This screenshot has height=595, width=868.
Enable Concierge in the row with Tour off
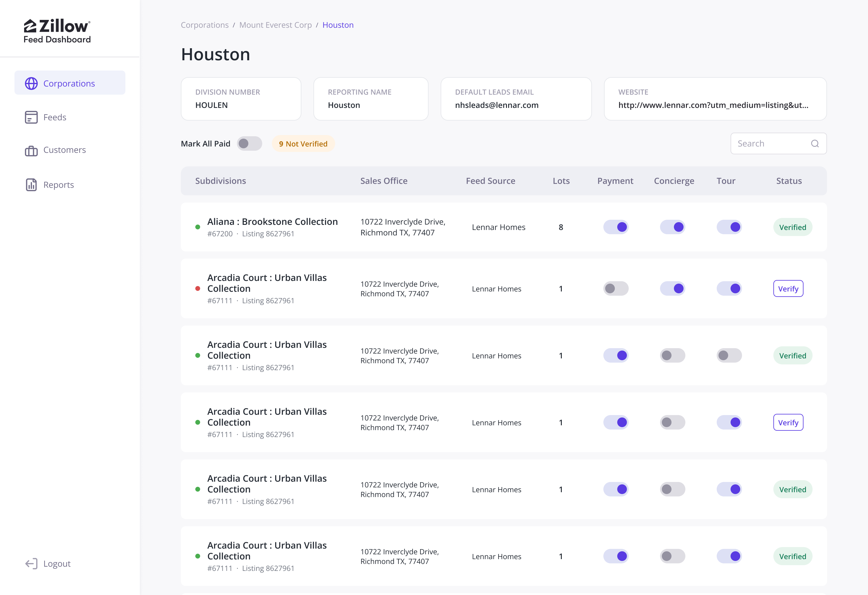(673, 356)
